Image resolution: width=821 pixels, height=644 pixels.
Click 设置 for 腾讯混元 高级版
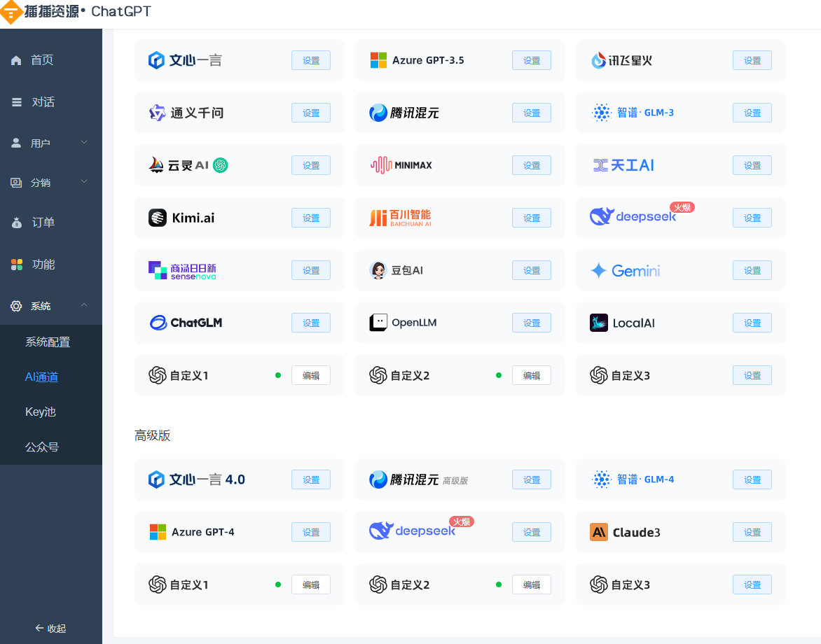click(x=532, y=479)
